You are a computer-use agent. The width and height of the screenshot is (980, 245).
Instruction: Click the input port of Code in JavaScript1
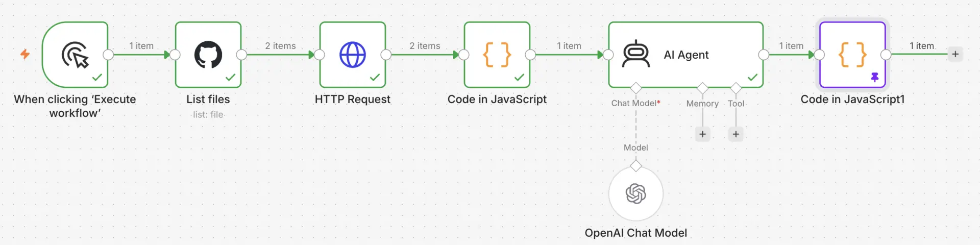point(819,55)
